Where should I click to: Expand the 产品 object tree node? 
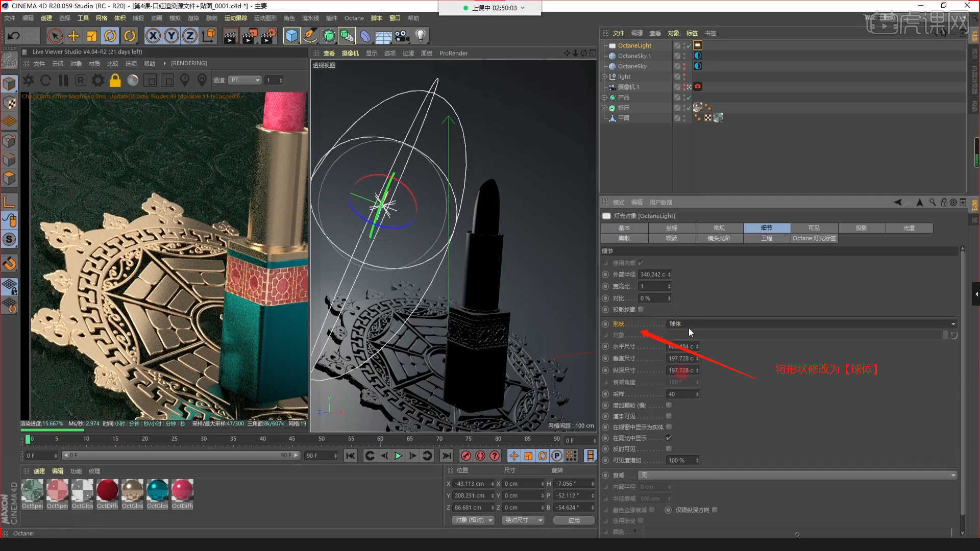(604, 97)
